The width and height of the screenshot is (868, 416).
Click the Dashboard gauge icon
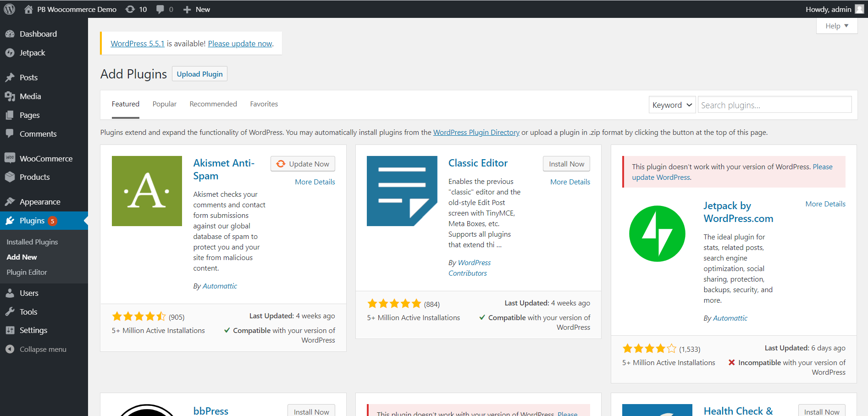(10, 34)
